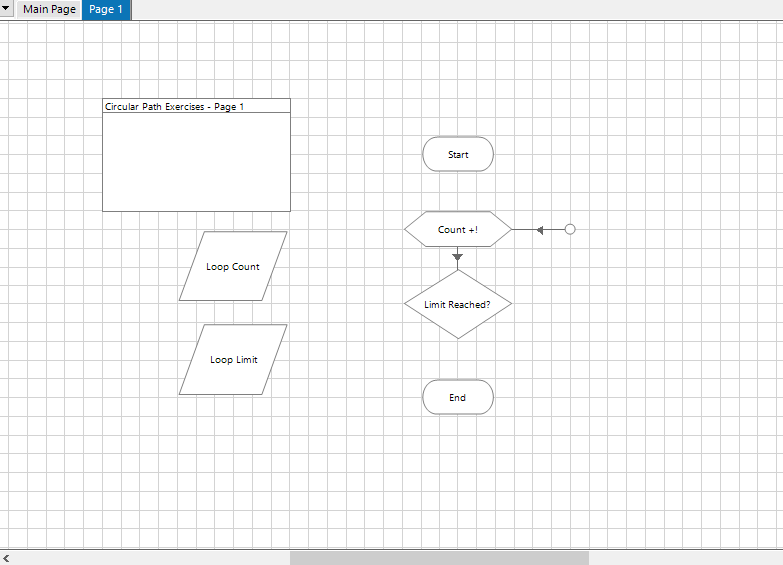
Task: Click the Circular Path Exercises block title
Action: (x=174, y=106)
